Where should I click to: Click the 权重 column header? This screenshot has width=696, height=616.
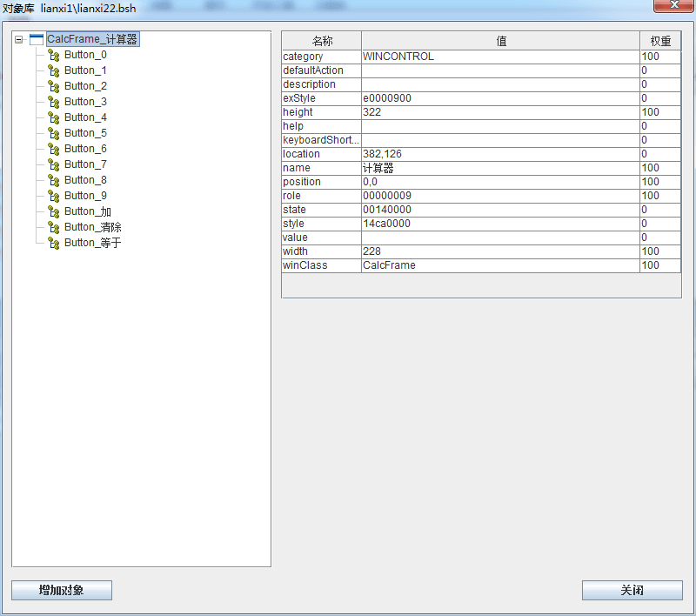(x=660, y=41)
